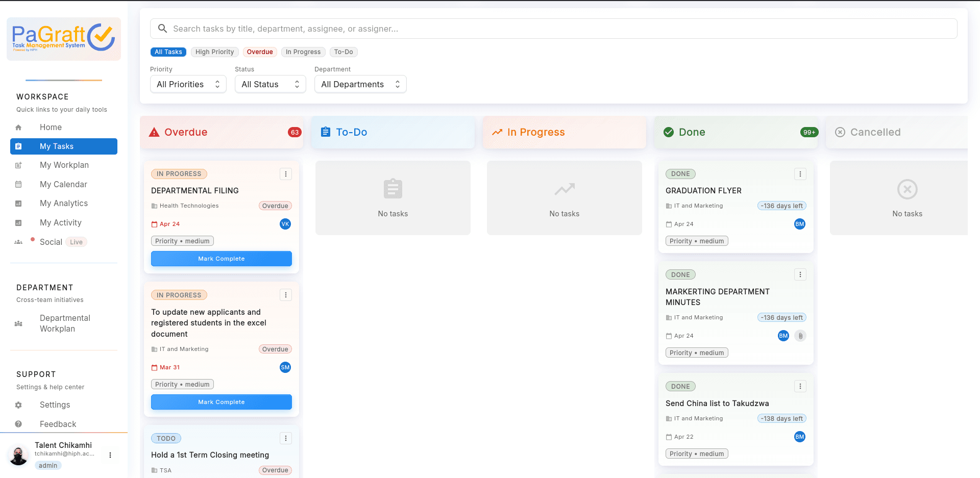Click the Cancelled column x-circle icon
The width and height of the screenshot is (980, 478).
click(x=840, y=132)
